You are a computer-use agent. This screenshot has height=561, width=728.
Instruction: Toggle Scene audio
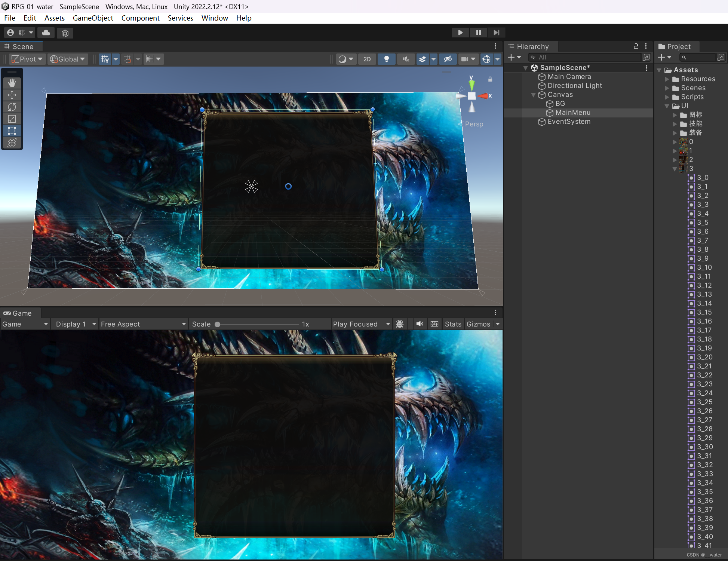point(406,59)
